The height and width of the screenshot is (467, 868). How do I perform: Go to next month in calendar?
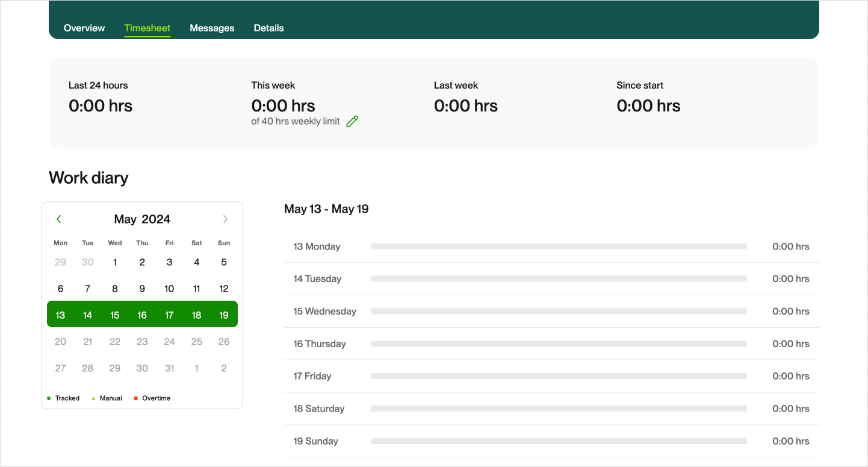click(225, 219)
